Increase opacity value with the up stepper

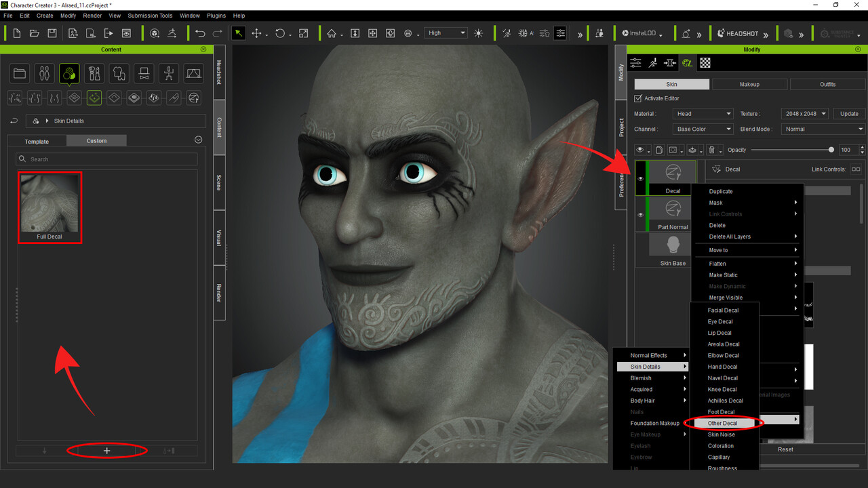862,147
